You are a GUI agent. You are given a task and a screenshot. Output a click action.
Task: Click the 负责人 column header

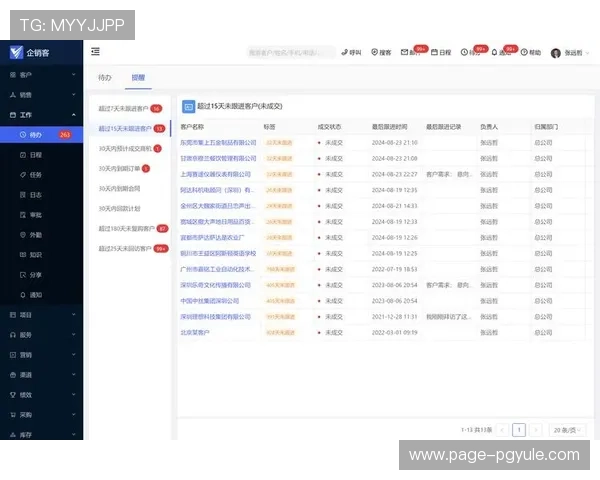(489, 127)
